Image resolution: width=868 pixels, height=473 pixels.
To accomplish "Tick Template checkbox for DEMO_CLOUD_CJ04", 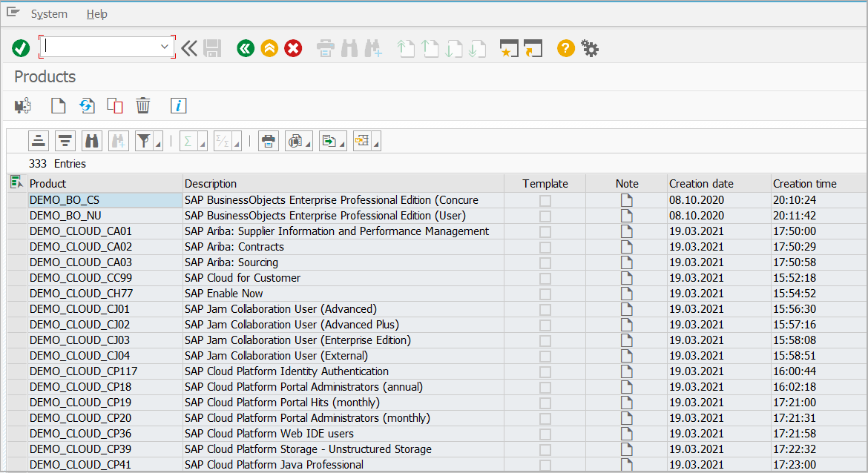I will [545, 357].
